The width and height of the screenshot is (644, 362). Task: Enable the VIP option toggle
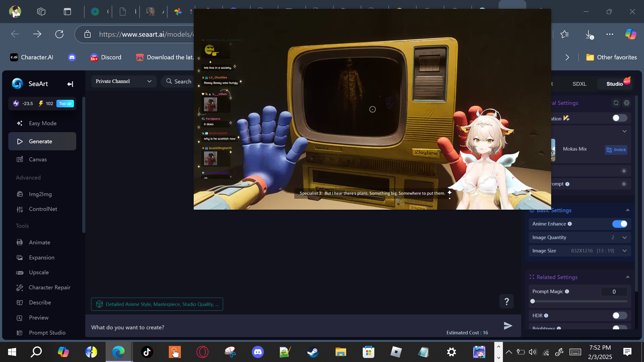click(x=620, y=118)
